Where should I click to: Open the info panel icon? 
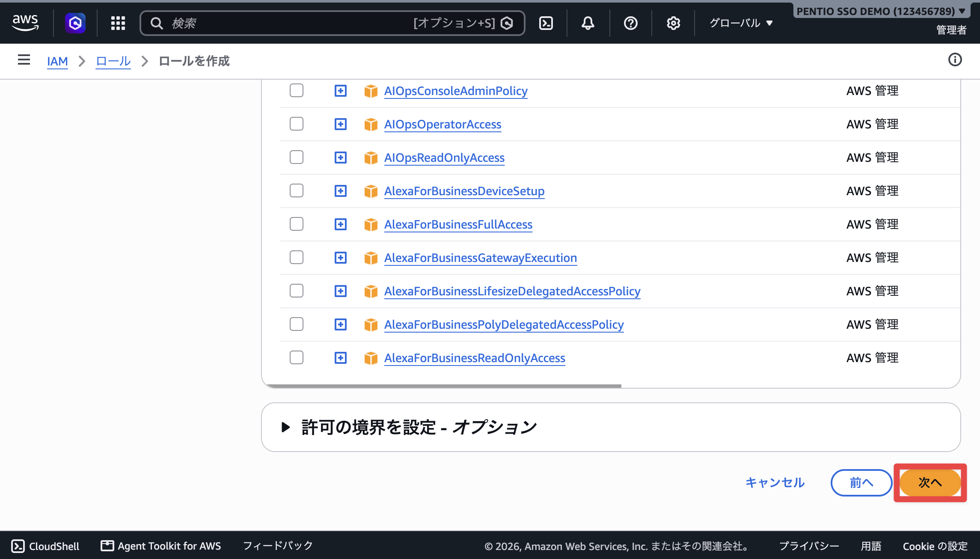pyautogui.click(x=955, y=60)
